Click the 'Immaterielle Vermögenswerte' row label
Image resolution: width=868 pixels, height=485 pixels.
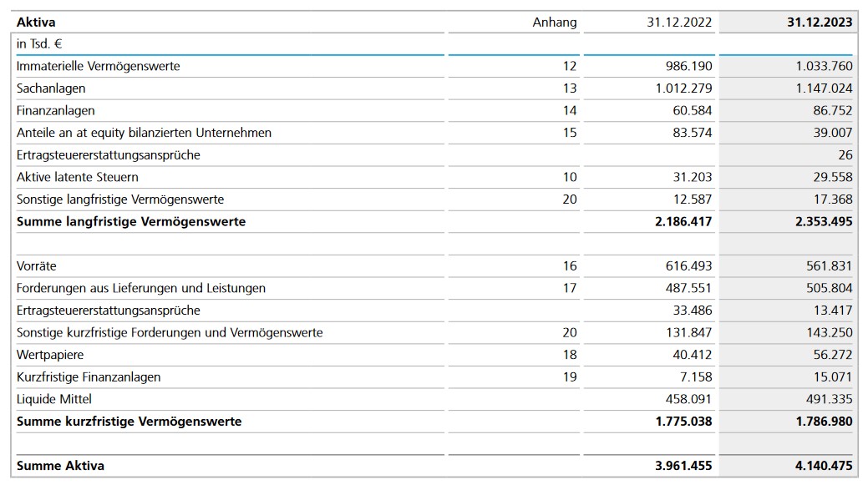click(x=98, y=66)
